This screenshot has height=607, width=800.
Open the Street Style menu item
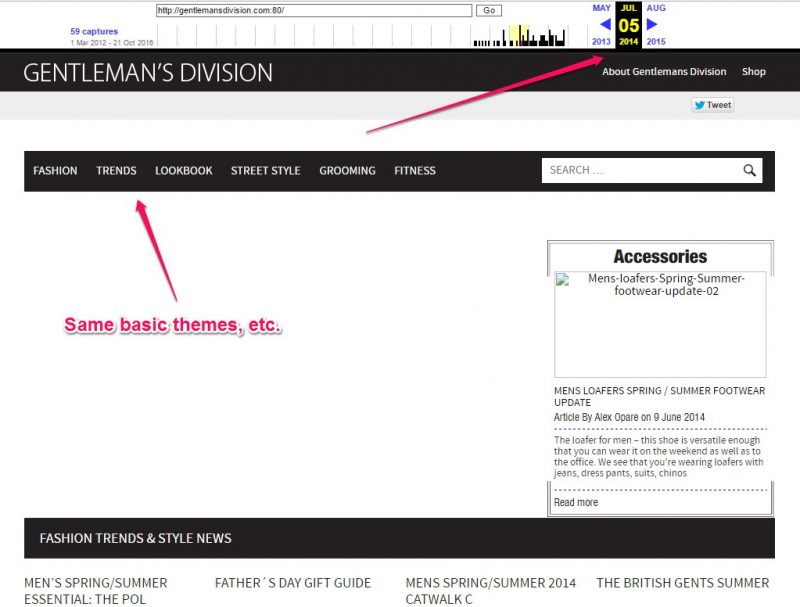pyautogui.click(x=265, y=171)
